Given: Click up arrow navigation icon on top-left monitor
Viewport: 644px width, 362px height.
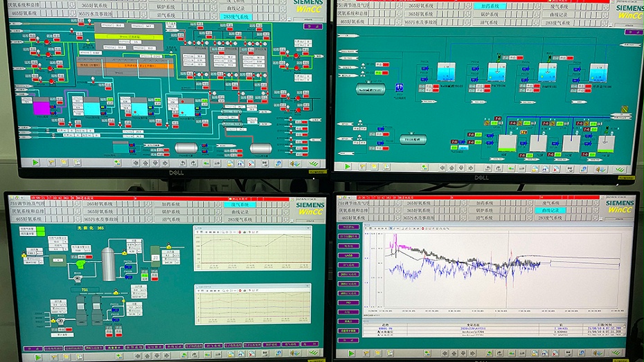Looking at the screenshot, I should 145,163.
